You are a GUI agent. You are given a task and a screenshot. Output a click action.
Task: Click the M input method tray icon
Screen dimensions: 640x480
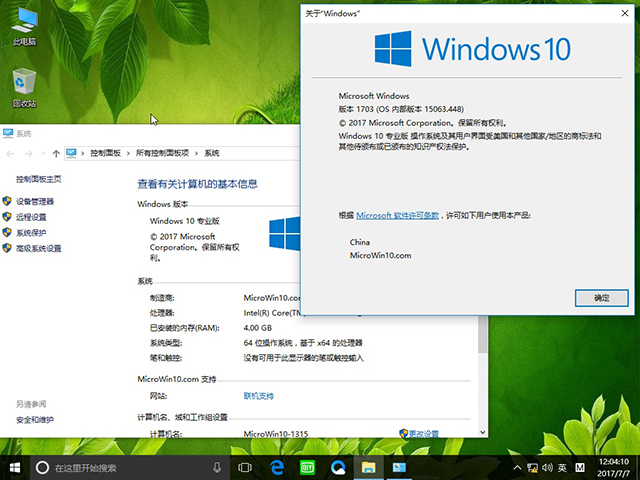[x=580, y=468]
